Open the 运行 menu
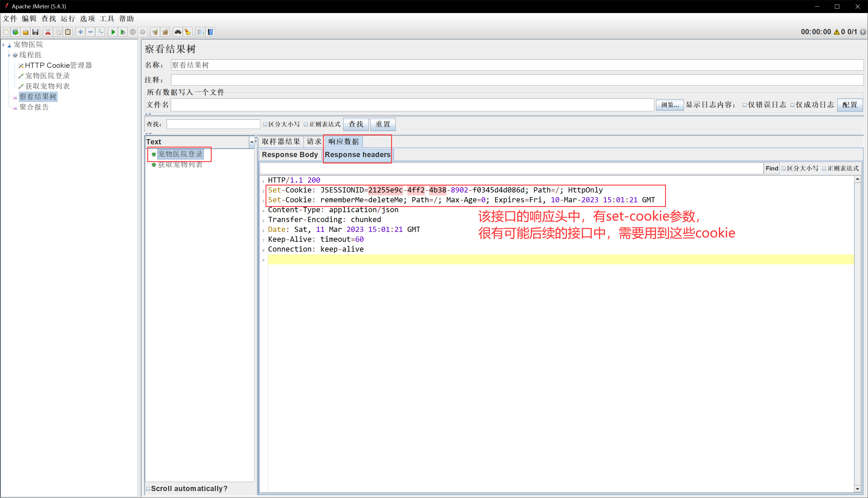 point(68,19)
